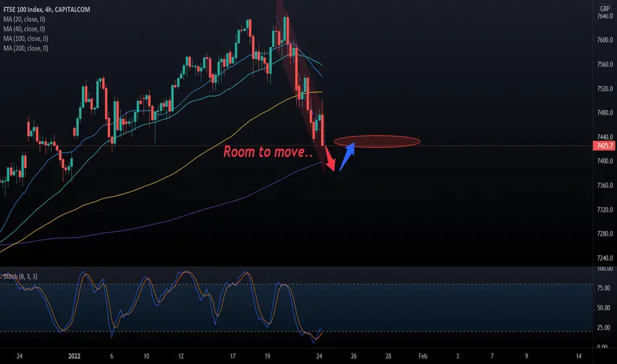This screenshot has height=364, width=617.
Task: Click the 25.00 stochastic scale label
Action: coord(604,328)
